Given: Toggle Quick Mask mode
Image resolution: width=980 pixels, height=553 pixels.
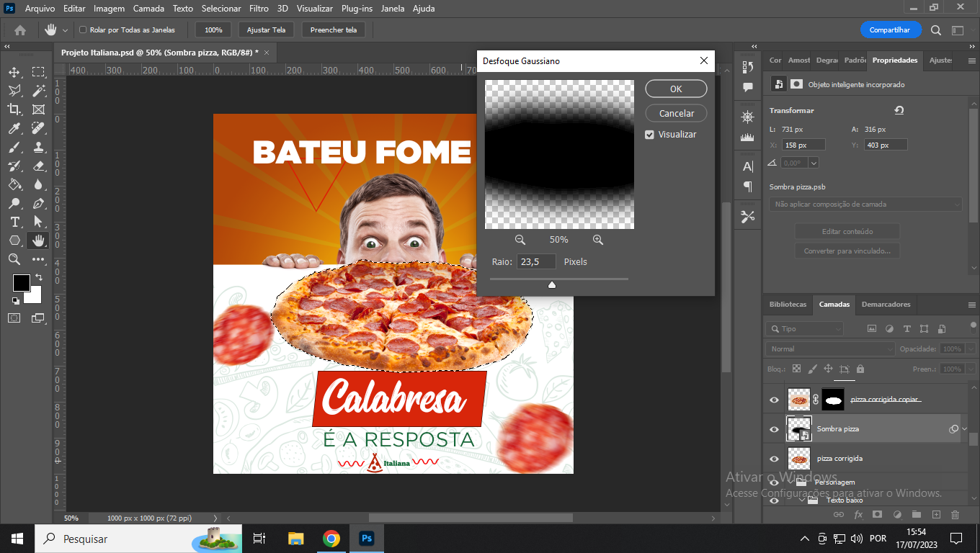Looking at the screenshot, I should click(14, 318).
